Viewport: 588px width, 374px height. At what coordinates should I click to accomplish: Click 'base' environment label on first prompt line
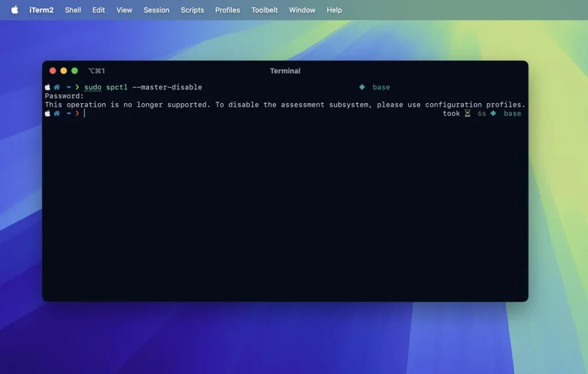coord(381,87)
